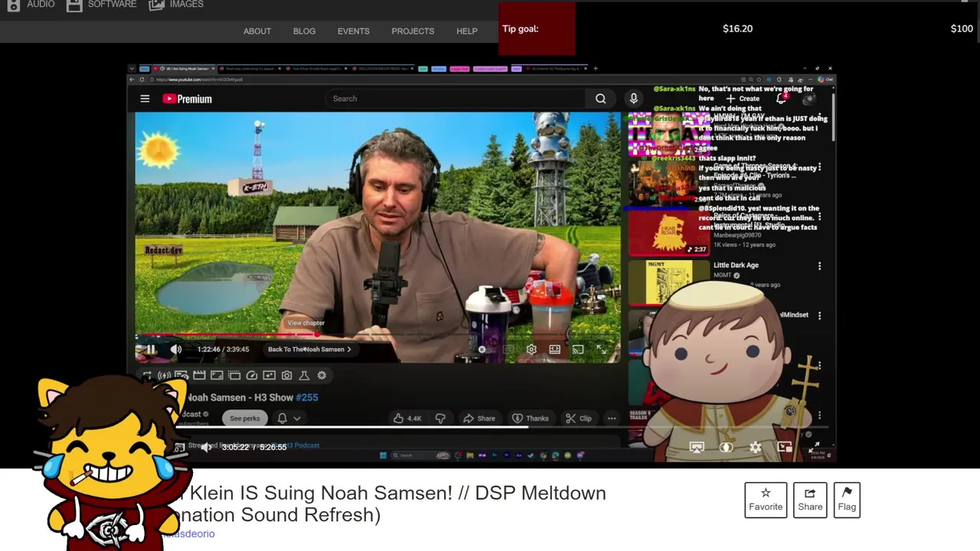Click the expand-screen icon in extension toolbar
This screenshot has height=551, width=980.
coord(217,376)
